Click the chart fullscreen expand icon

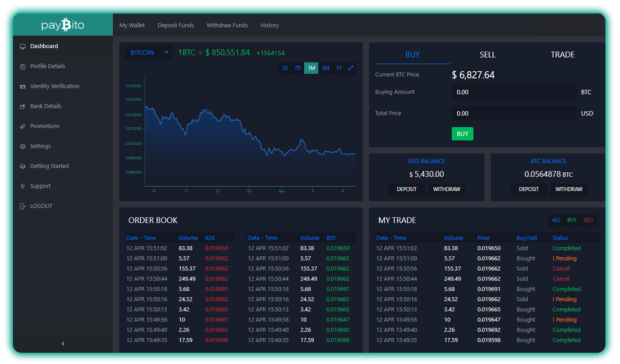click(x=351, y=68)
